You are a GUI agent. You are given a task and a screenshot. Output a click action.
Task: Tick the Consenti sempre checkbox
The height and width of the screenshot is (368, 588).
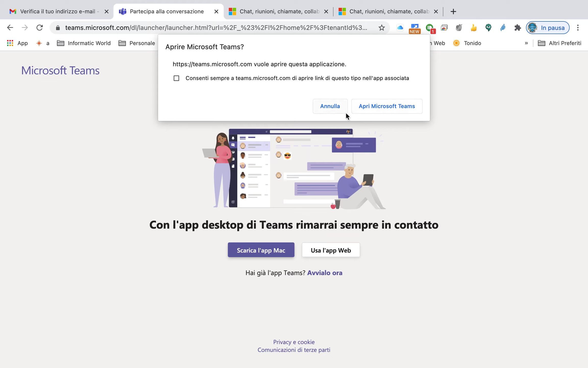[x=176, y=78]
